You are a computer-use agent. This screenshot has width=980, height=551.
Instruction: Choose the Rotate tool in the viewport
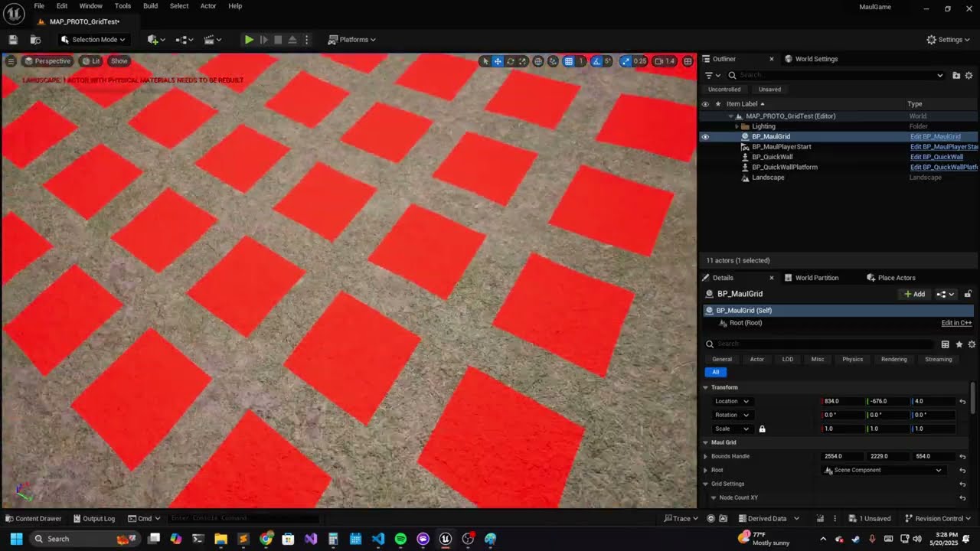[510, 61]
